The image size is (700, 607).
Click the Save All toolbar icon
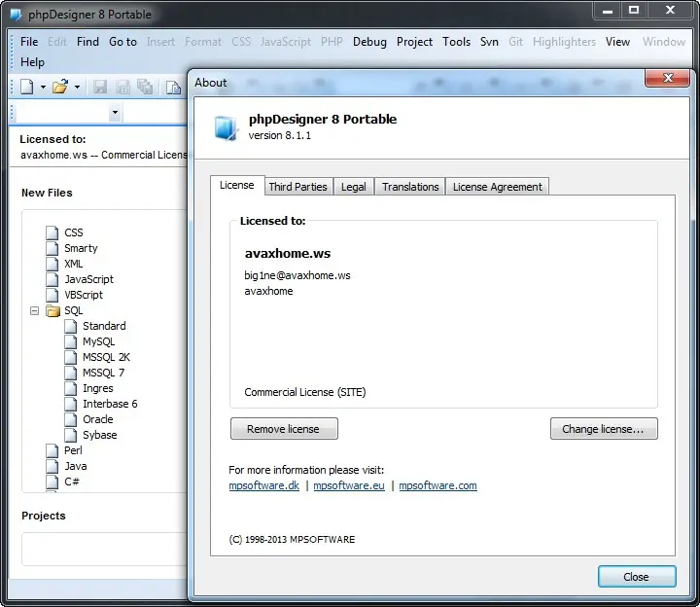click(x=145, y=87)
